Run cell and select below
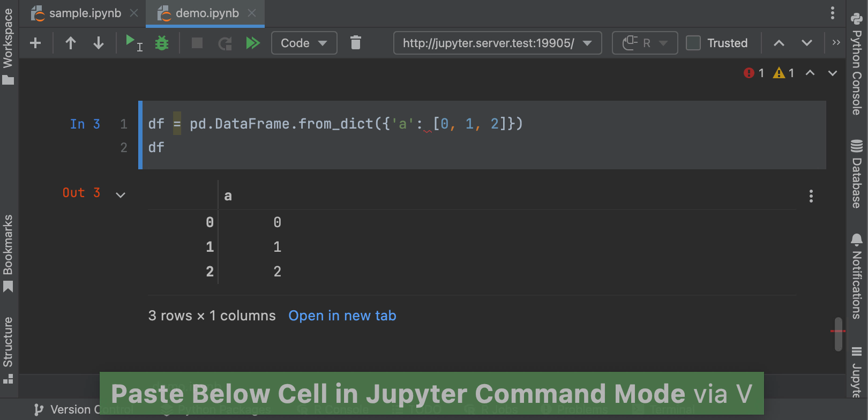The height and width of the screenshot is (420, 868). [x=133, y=43]
